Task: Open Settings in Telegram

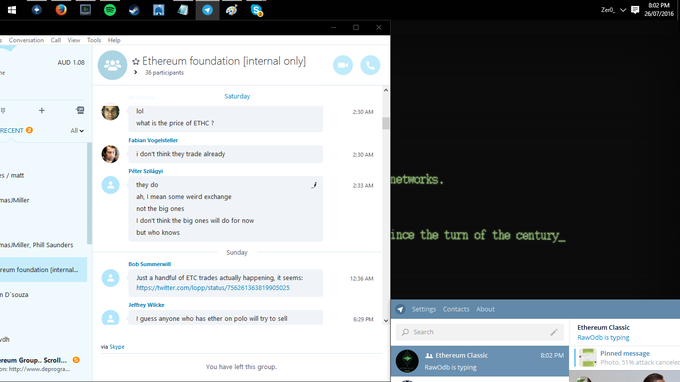Action: pos(424,309)
